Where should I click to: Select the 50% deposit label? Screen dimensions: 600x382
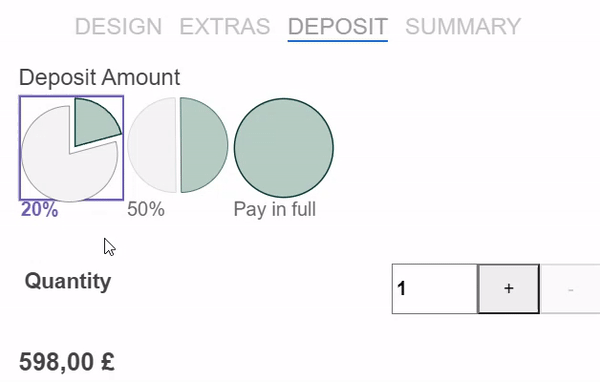click(x=146, y=209)
